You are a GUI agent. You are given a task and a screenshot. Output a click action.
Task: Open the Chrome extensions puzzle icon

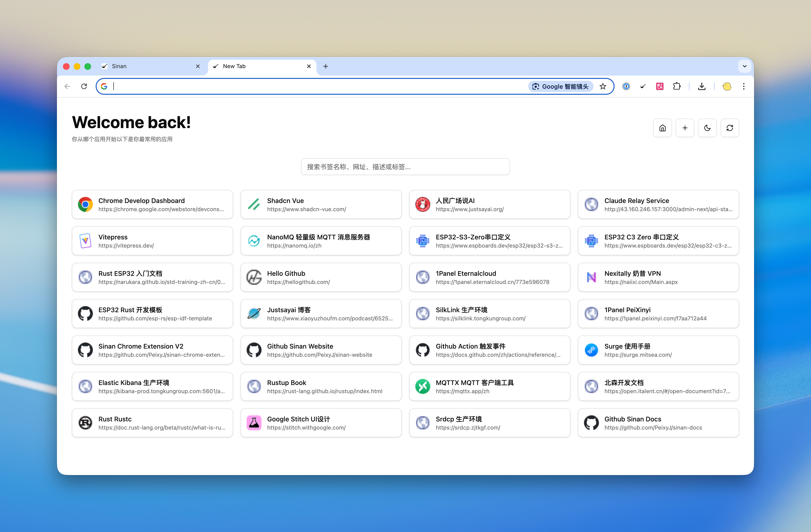pyautogui.click(x=677, y=86)
